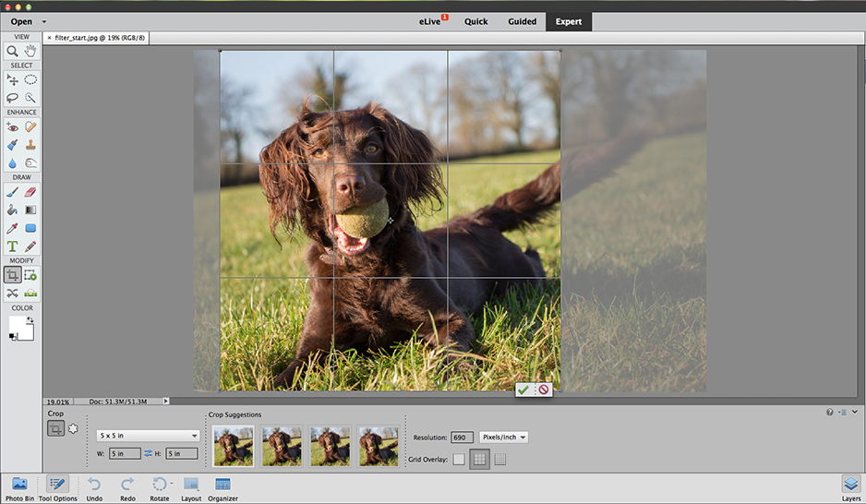Set grid overlay to none

coord(459,460)
